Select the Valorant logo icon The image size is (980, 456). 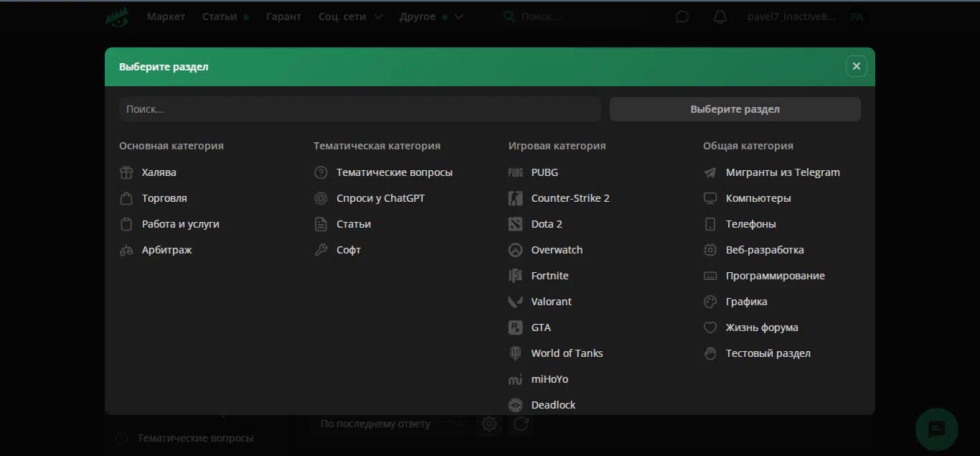(x=515, y=302)
